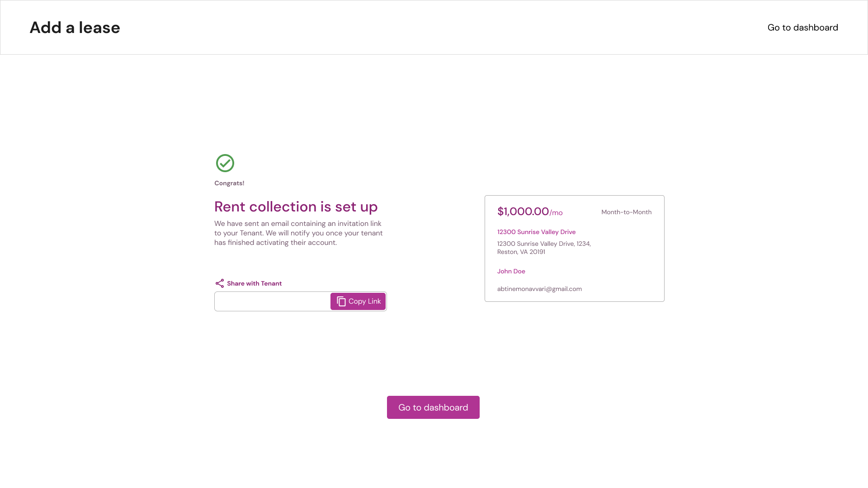The width and height of the screenshot is (868, 488).
Task: Click the invitation email description paragraph
Action: coord(298,233)
